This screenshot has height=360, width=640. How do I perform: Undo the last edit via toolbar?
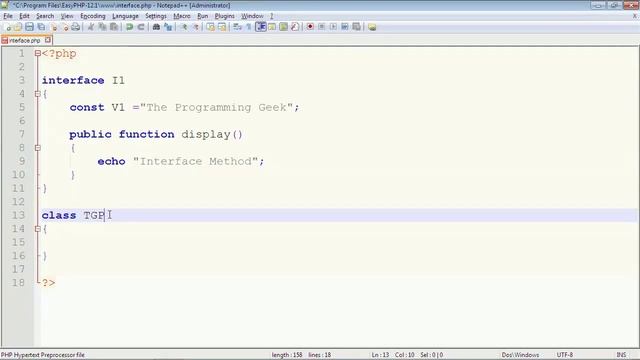coord(129,27)
